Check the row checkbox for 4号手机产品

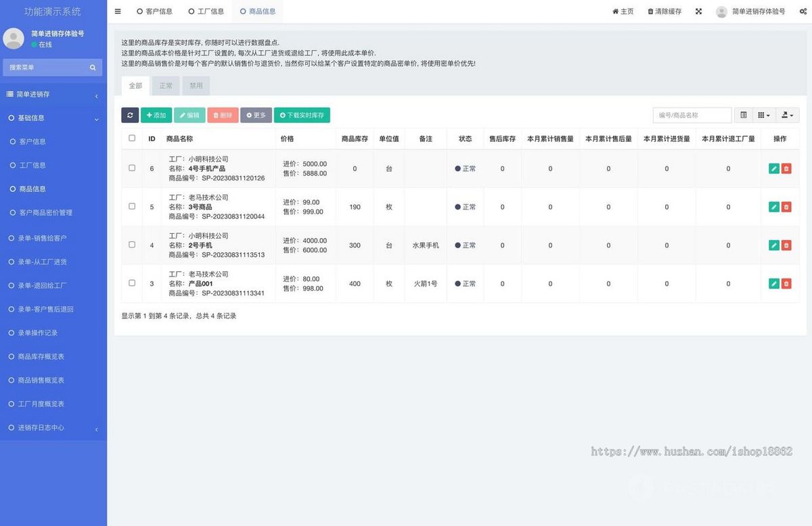[132, 168]
